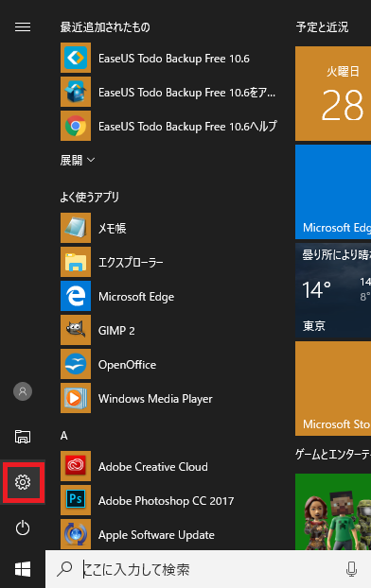Click the EaseUS install box icon
Image resolution: width=371 pixels, height=588 pixels.
click(76, 92)
